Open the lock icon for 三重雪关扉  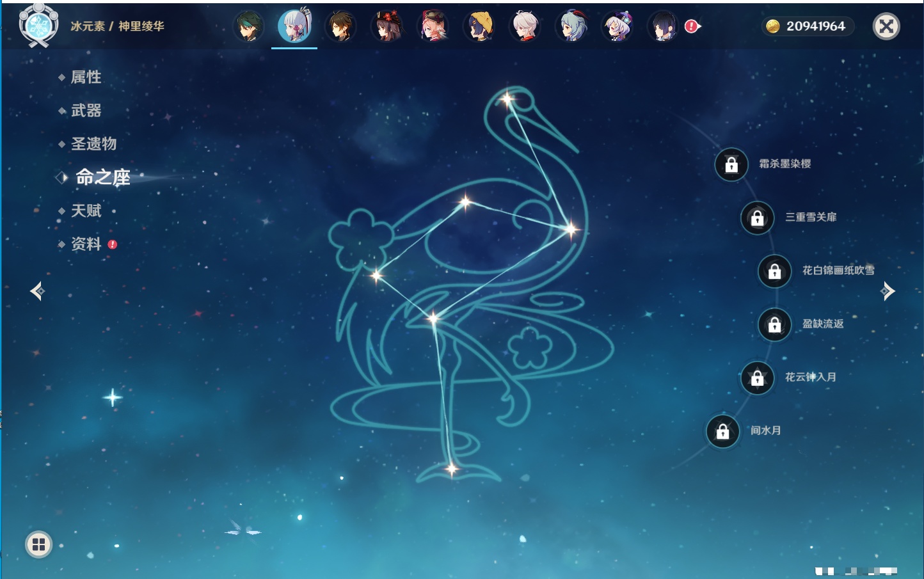tap(758, 218)
